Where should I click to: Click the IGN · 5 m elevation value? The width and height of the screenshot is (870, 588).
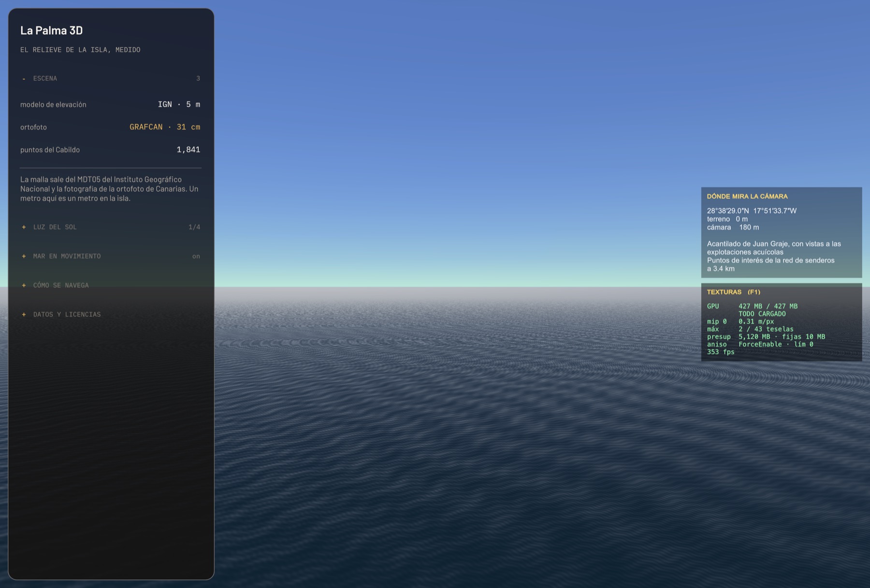tap(179, 104)
